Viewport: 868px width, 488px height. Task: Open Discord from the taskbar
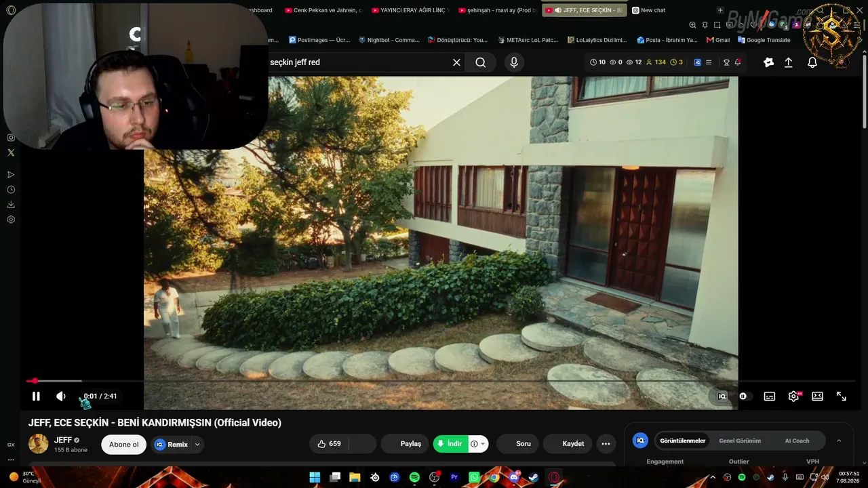(514, 477)
